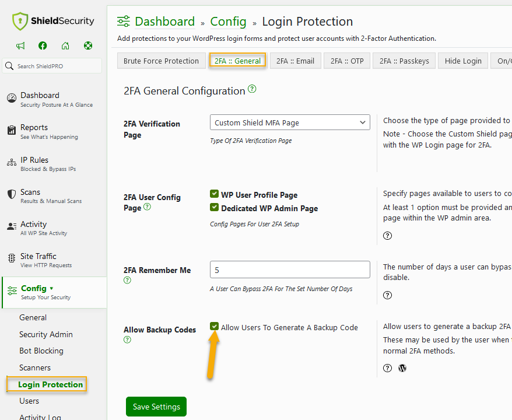Screen dimensions: 512x420
Task: Go to Config breadcrumb link
Action: tap(228, 22)
